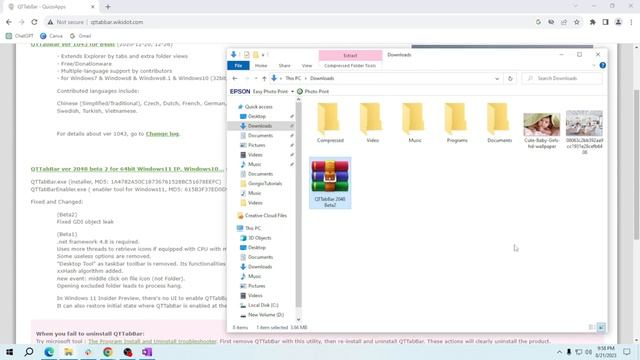Open Program Install and Uninstall troubleshooter link
640x360 pixels.
click(x=152, y=341)
